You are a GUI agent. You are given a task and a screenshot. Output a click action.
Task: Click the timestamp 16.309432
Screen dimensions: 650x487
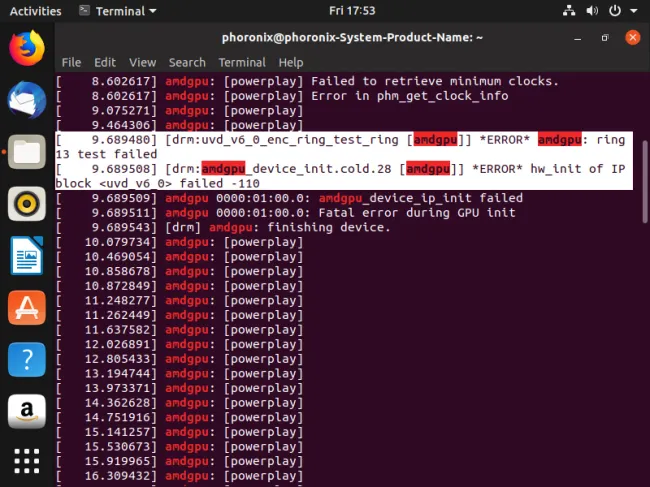point(117,476)
